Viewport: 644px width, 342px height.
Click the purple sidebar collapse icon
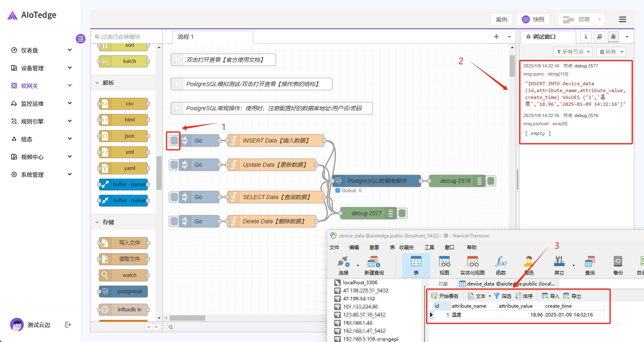point(81,39)
